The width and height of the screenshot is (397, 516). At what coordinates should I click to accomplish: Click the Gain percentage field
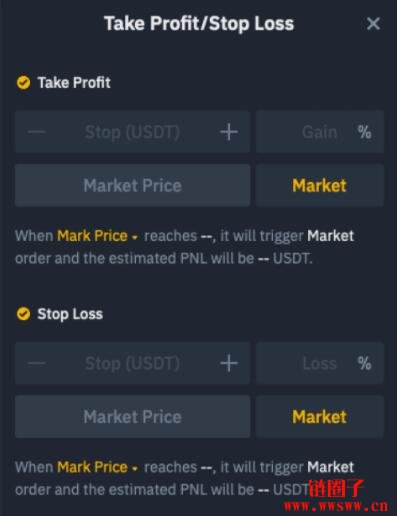(320, 132)
